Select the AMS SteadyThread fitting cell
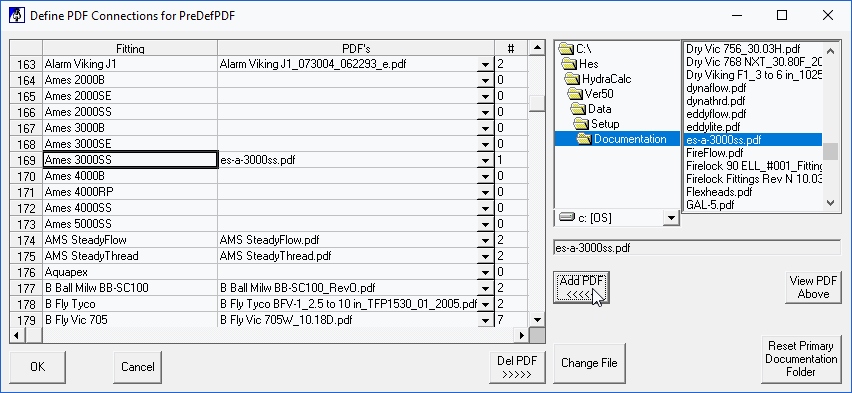Image resolution: width=852 pixels, height=393 pixels. [x=130, y=256]
